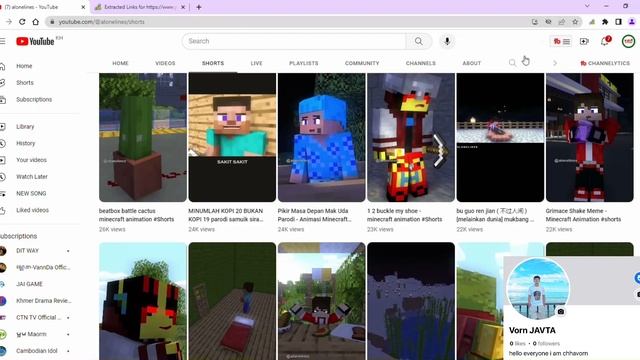Click the YouTube logo

[36, 41]
